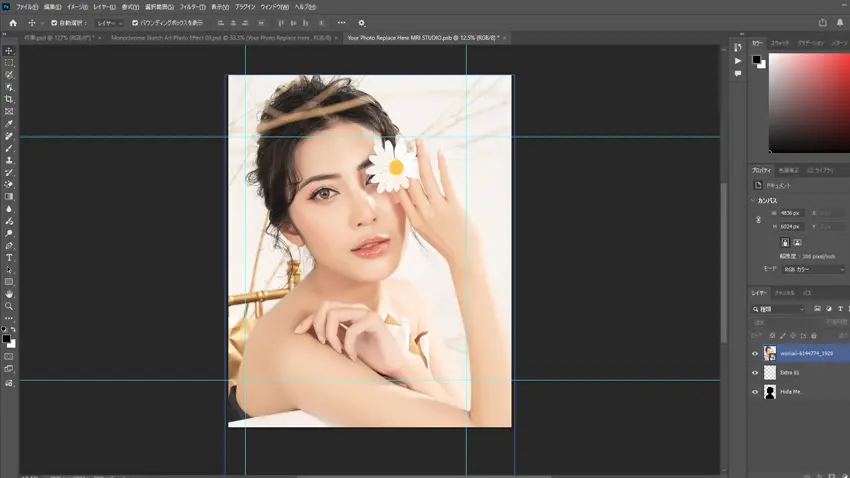The image size is (850, 478).
Task: Toggle the 自動選択 checkbox
Action: 54,23
